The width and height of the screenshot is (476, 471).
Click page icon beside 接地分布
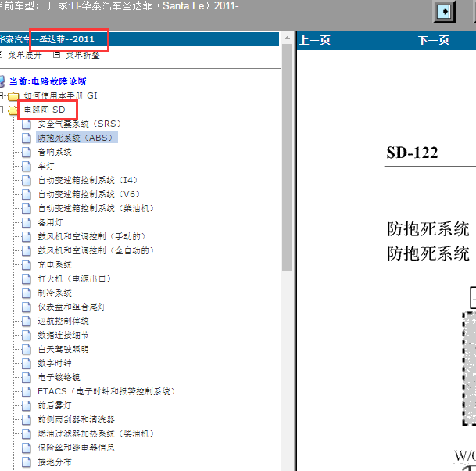[27, 462]
